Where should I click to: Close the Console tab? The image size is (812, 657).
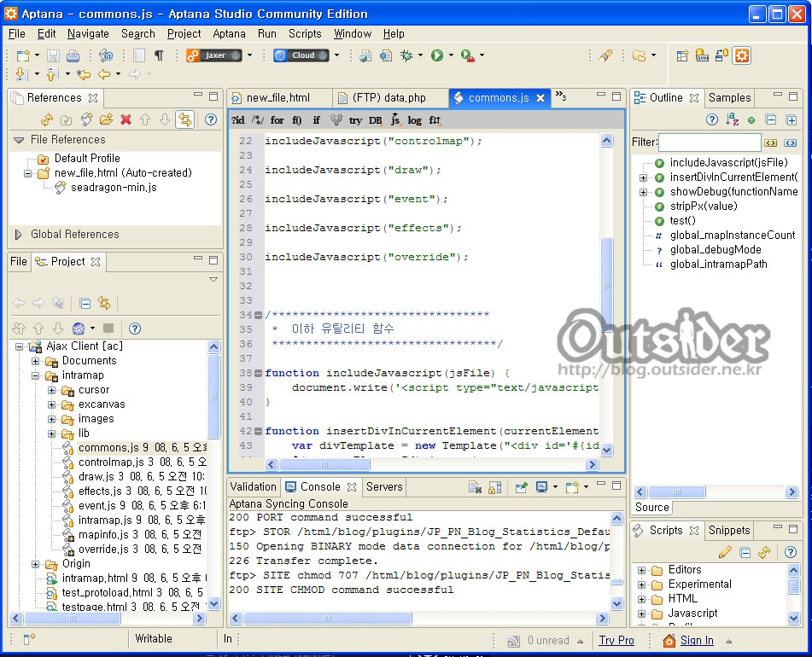click(352, 487)
